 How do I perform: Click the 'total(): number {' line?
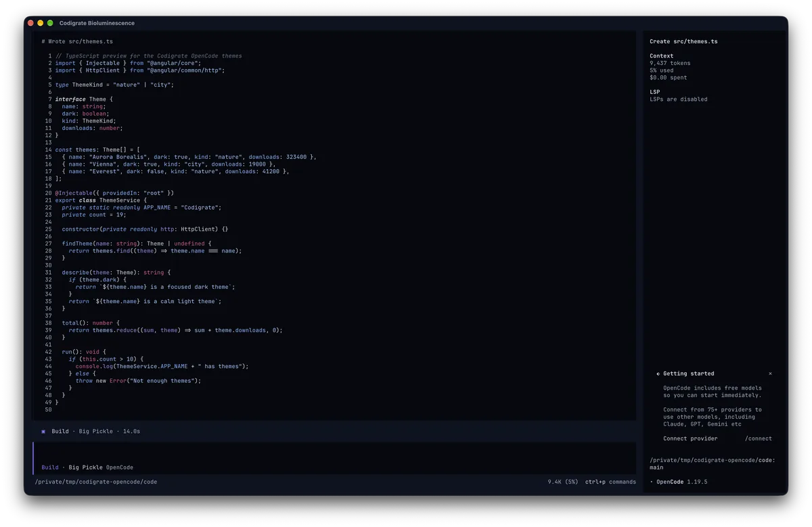[x=91, y=323]
